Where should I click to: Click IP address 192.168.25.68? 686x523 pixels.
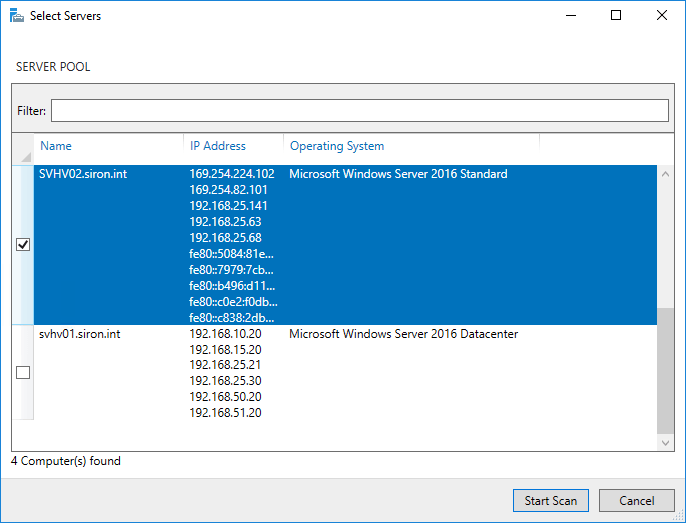[225, 238]
